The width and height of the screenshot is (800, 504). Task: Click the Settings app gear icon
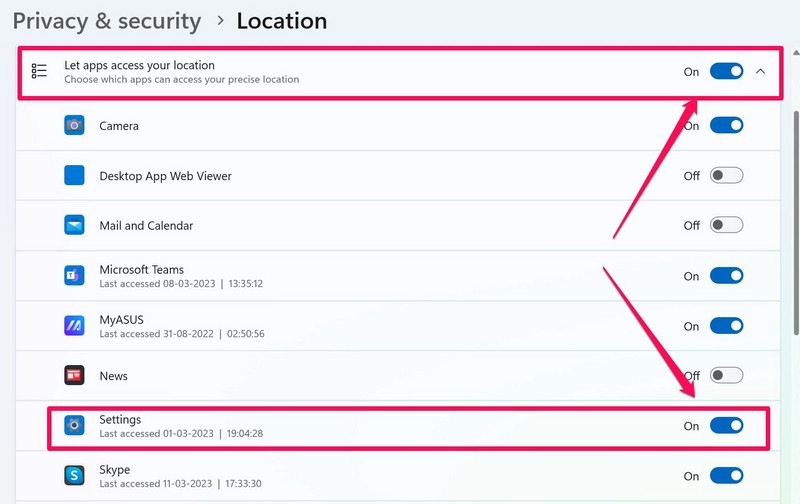[x=74, y=425]
